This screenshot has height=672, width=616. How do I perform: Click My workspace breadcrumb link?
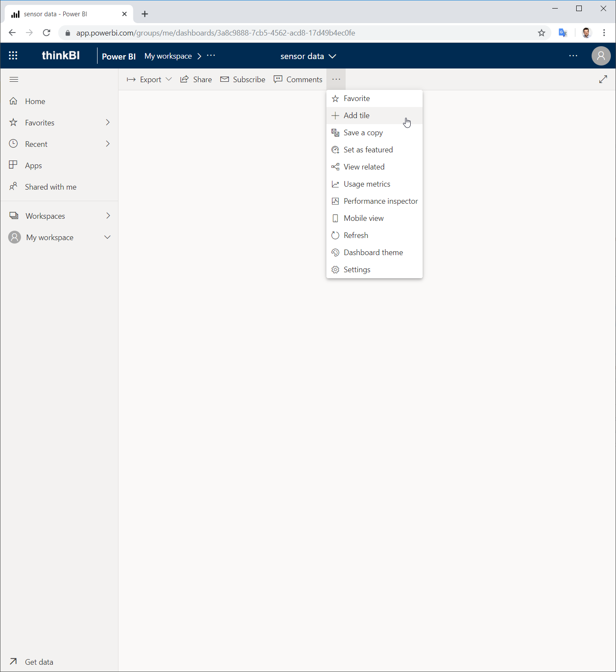168,56
